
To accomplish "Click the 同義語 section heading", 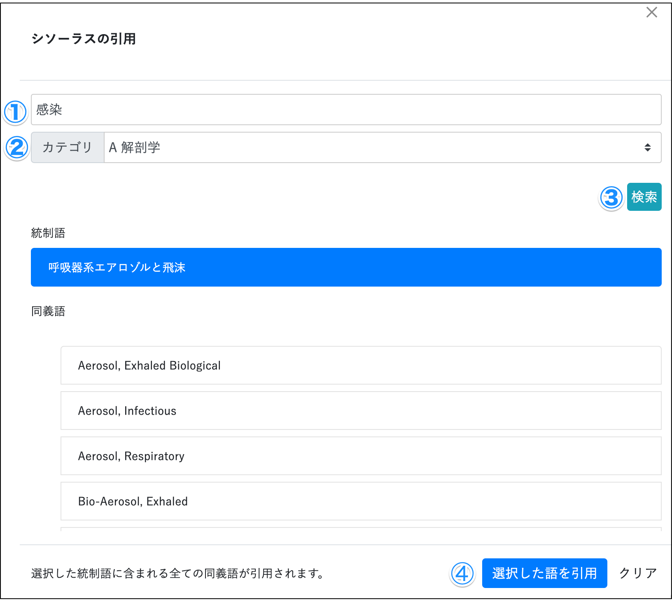I will tap(48, 311).
